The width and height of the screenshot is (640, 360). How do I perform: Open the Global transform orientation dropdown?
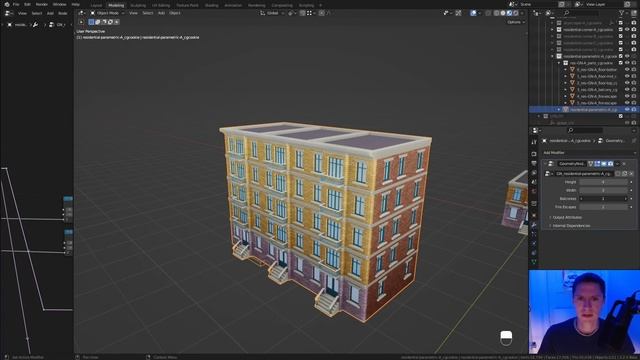tap(271, 13)
